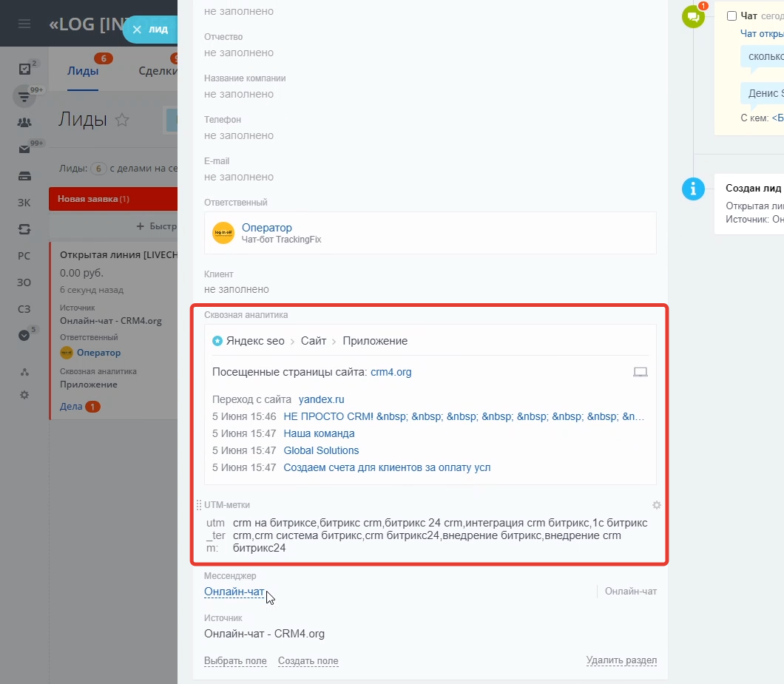Click the E-mail не заполнено field
The height and width of the screenshot is (684, 784).
point(238,177)
